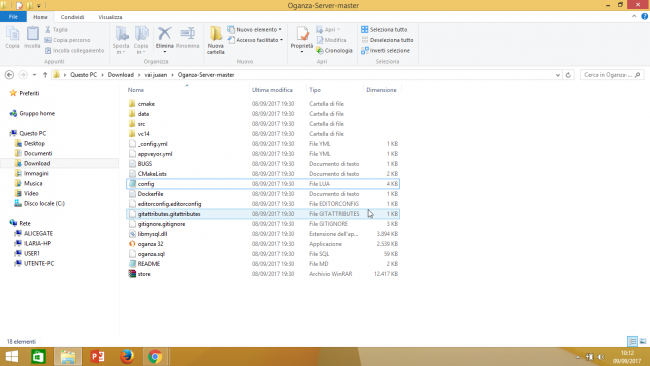The height and width of the screenshot is (366, 650).
Task: Click Incolla collegamento in ribbon
Action: 74,51
